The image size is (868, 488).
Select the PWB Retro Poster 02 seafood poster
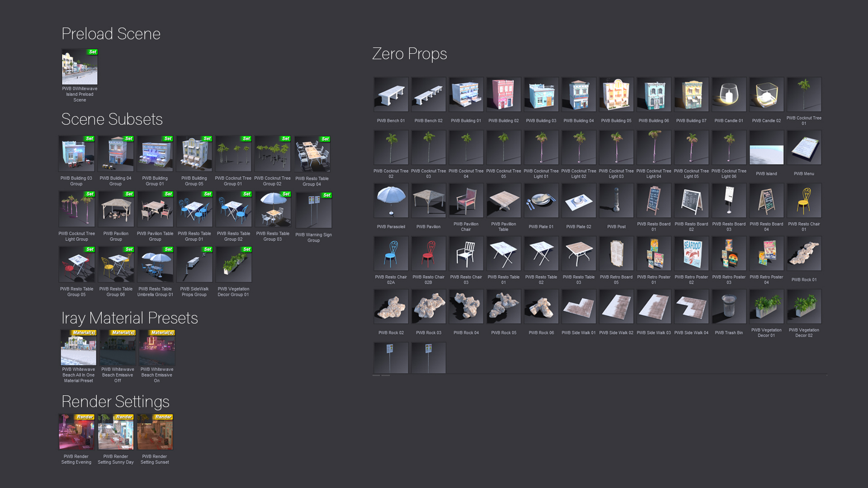tap(691, 254)
